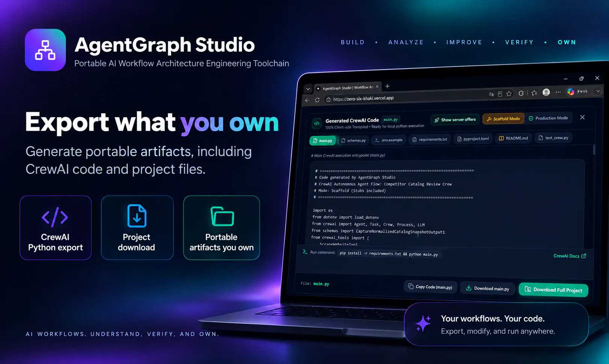Click 'from dotenv import load_dotenv' line

coord(346,217)
